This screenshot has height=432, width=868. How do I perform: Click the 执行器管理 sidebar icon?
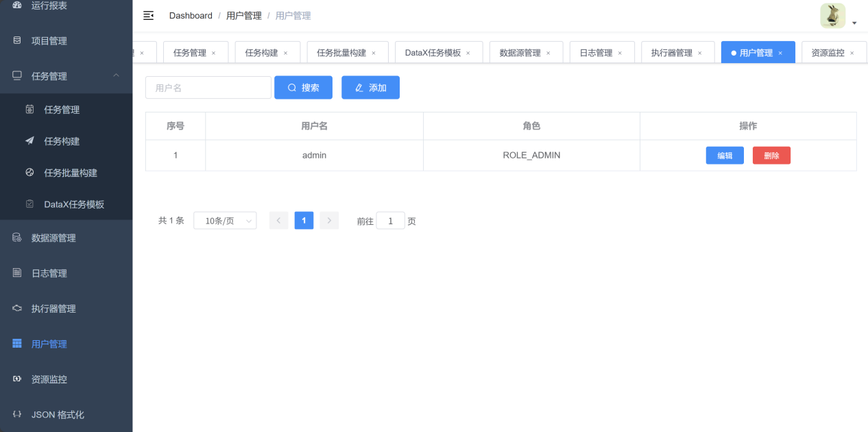(x=17, y=309)
